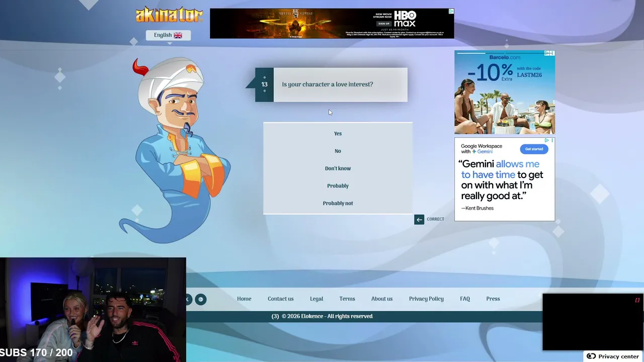This screenshot has width=644, height=362.
Task: Visit the About us page
Action: click(382, 299)
